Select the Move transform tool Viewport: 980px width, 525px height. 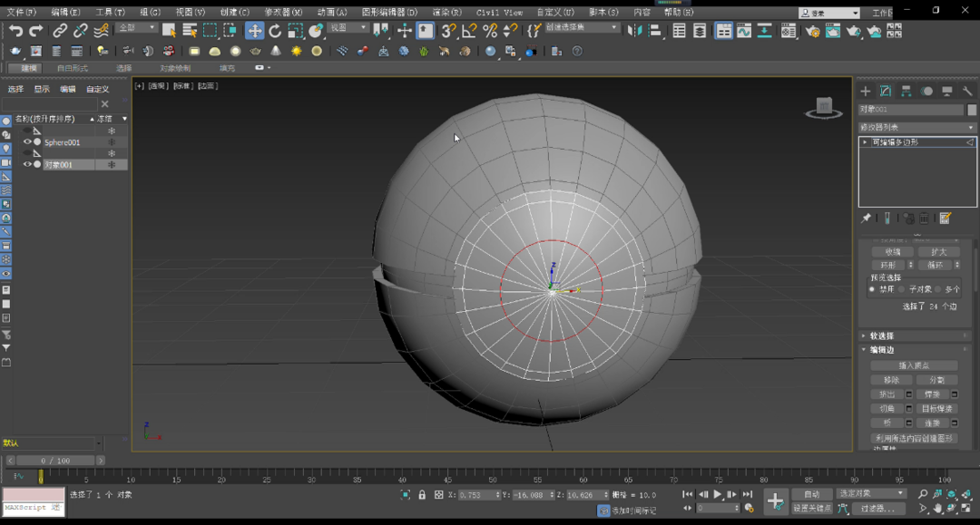click(x=255, y=31)
